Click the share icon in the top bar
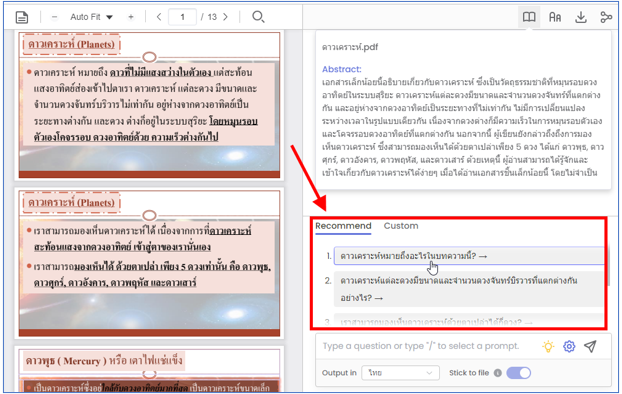The image size is (622, 394). (606, 17)
